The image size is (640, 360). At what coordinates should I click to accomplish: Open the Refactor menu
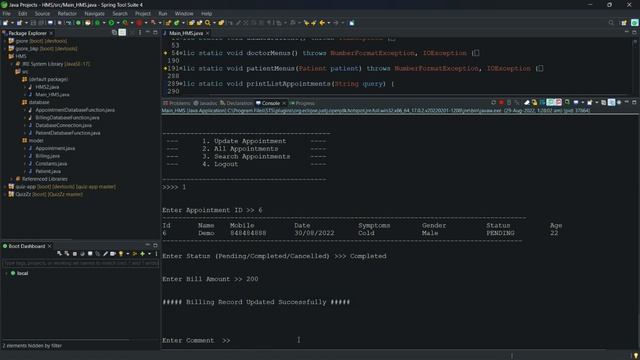[67, 13]
